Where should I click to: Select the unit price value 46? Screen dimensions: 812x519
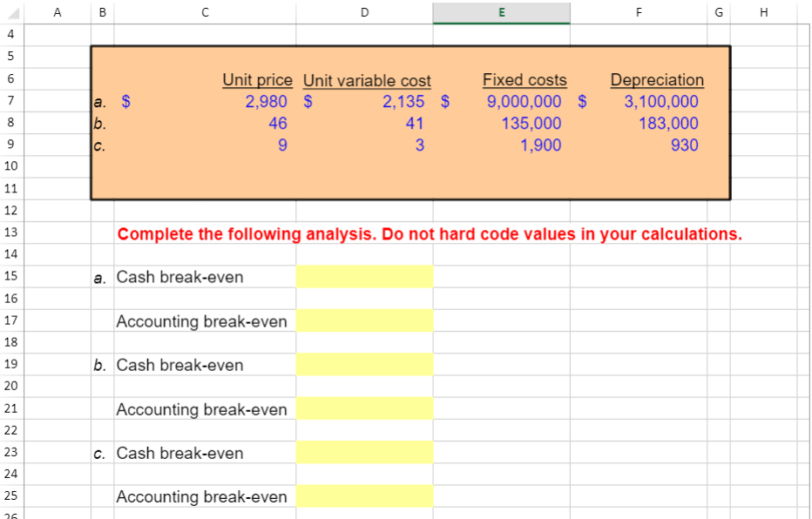tap(278, 123)
